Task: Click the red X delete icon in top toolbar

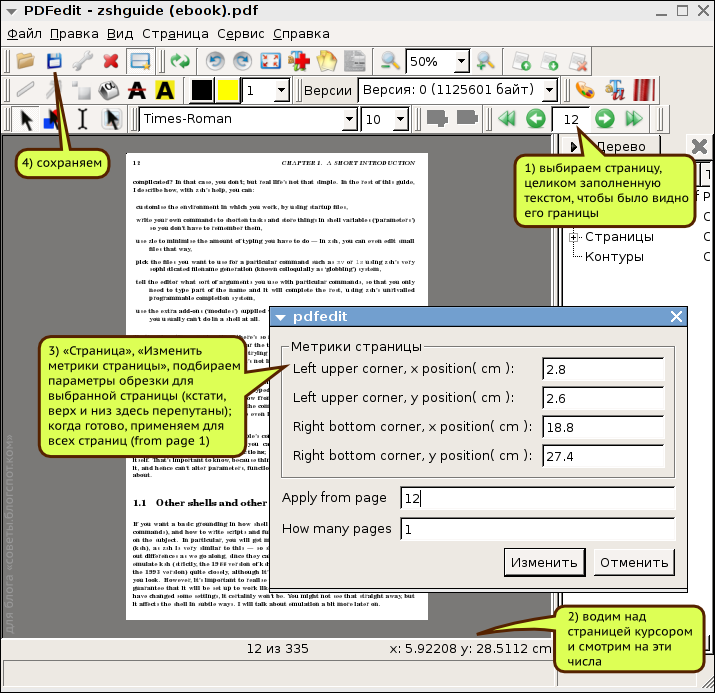Action: coord(111,61)
